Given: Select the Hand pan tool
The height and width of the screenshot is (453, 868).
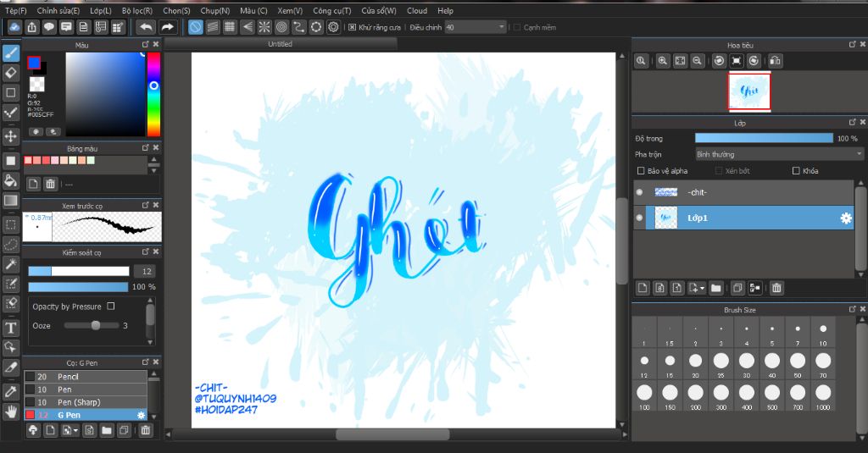Looking at the screenshot, I should [x=10, y=411].
